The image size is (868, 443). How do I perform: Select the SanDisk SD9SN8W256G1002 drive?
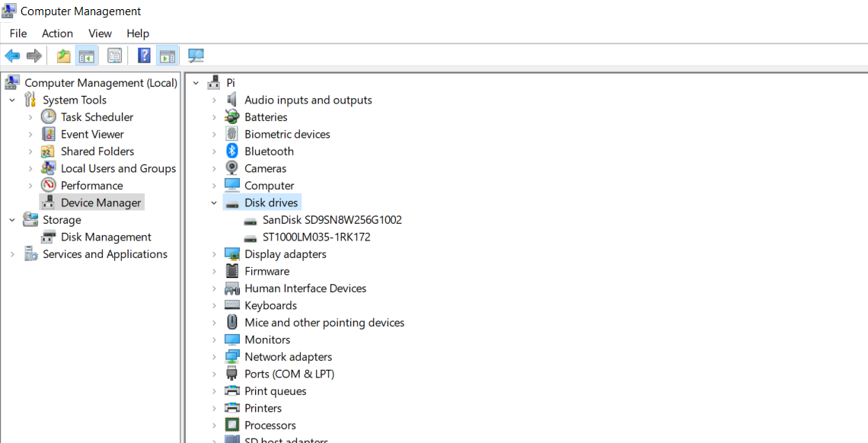(x=332, y=219)
